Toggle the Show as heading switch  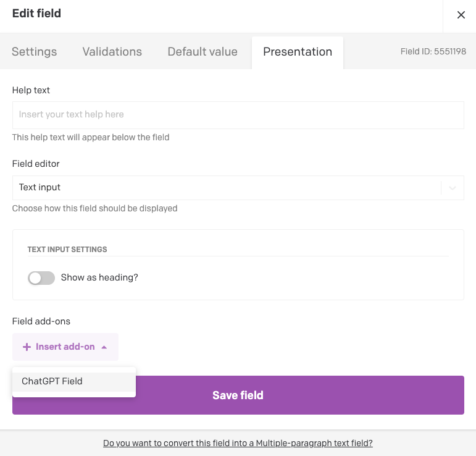click(41, 278)
